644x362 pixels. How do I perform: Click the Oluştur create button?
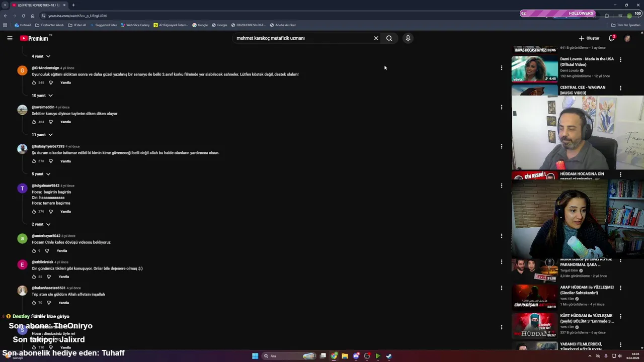click(589, 38)
